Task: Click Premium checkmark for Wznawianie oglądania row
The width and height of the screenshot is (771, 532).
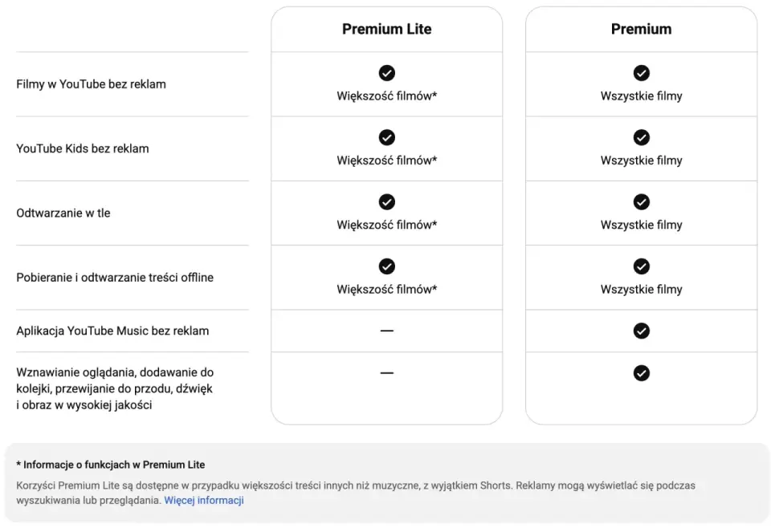Action: pos(641,373)
